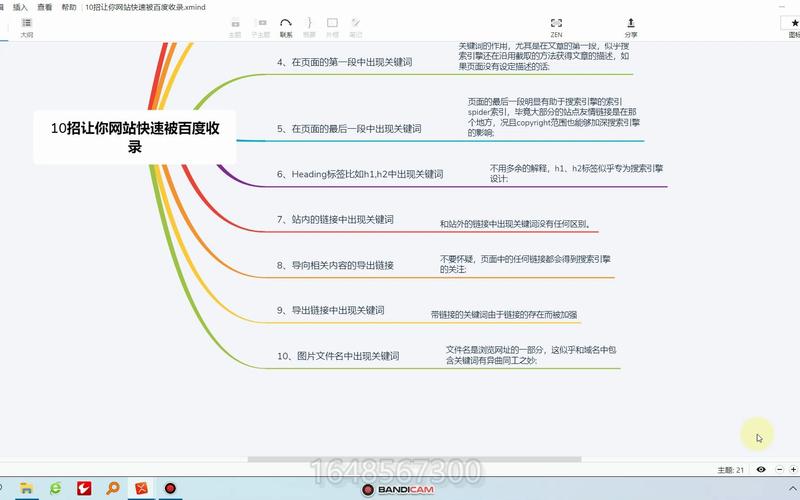Enter ZEN mode
The height and width of the screenshot is (500, 800).
click(x=556, y=27)
